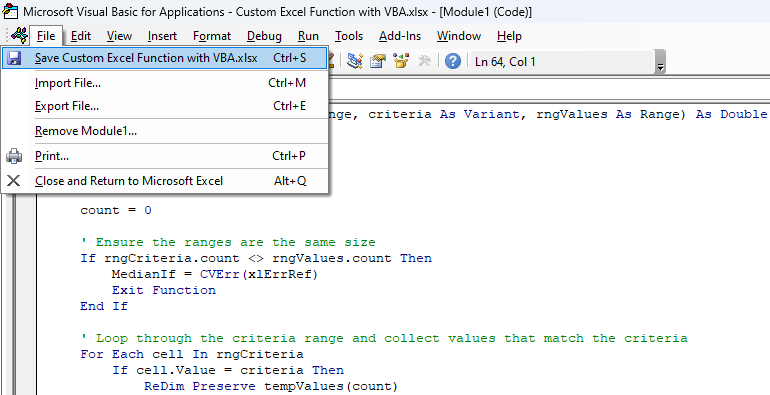
Task: Choose Import File... from the File menu
Action: [165, 83]
